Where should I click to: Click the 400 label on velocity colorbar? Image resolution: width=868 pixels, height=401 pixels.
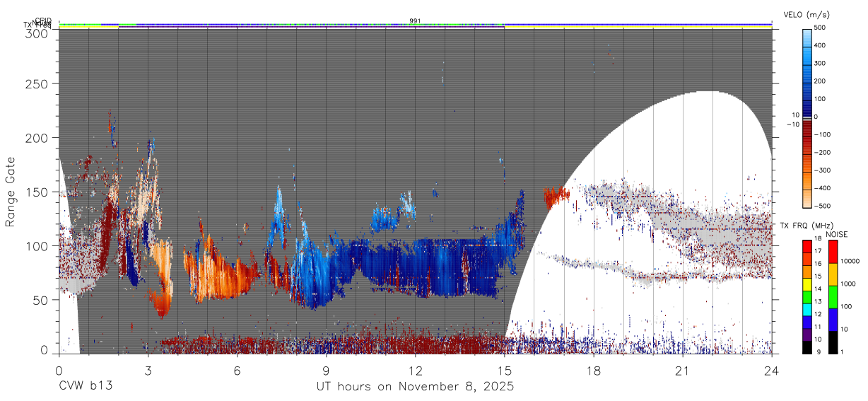click(x=821, y=45)
